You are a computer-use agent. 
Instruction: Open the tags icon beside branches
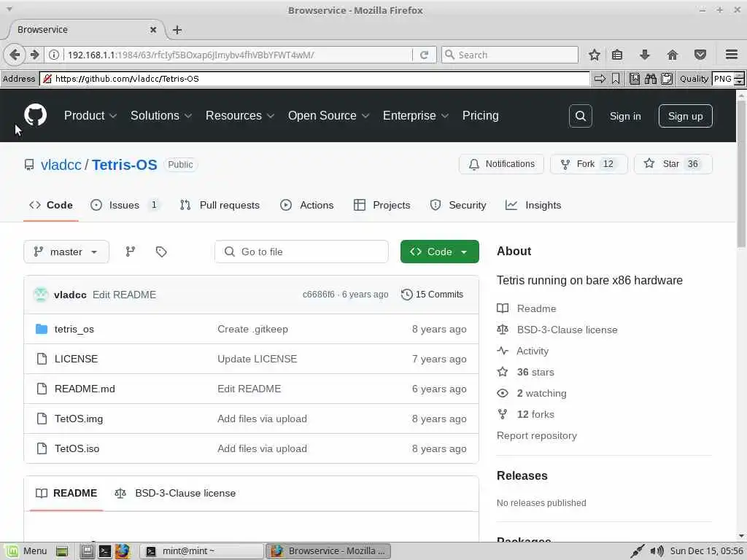click(161, 252)
